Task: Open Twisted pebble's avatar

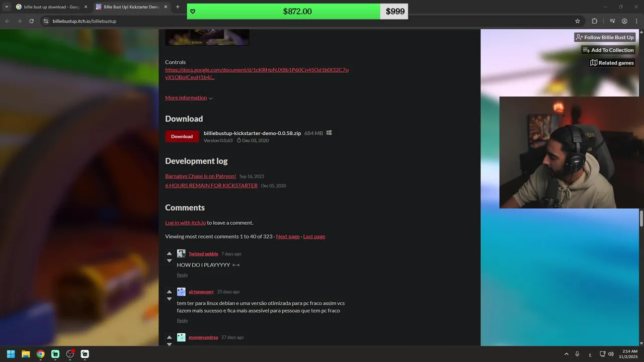Action: click(181, 253)
